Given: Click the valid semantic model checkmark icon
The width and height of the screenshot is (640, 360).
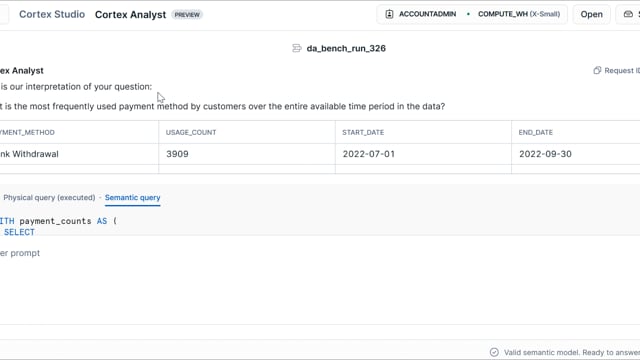Looking at the screenshot, I should click(x=494, y=352).
